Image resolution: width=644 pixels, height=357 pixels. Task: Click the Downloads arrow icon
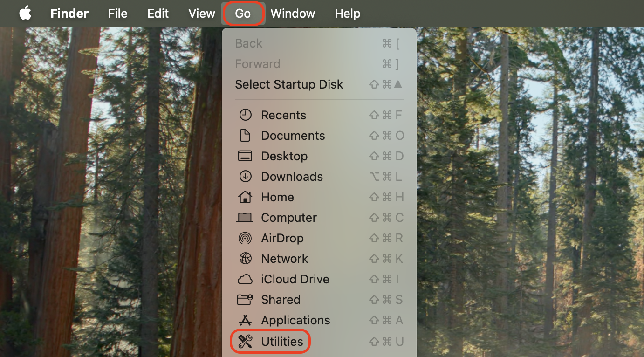tap(245, 176)
